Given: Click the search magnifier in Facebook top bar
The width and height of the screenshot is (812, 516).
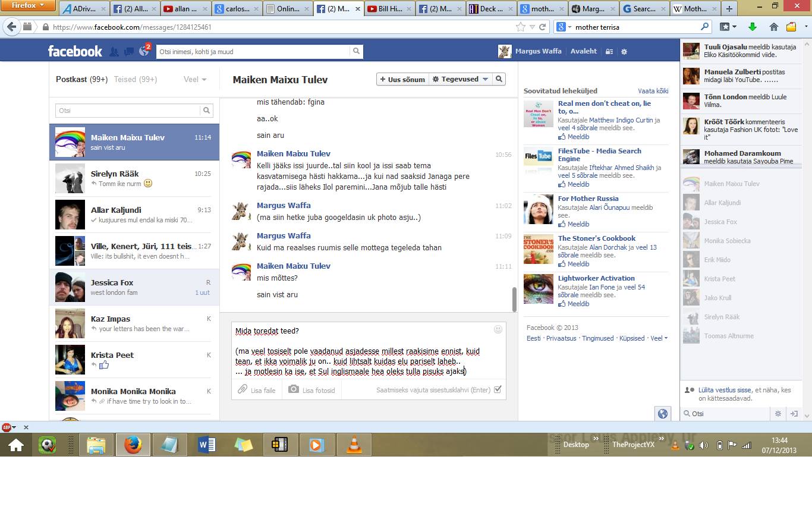Looking at the screenshot, I should (356, 52).
